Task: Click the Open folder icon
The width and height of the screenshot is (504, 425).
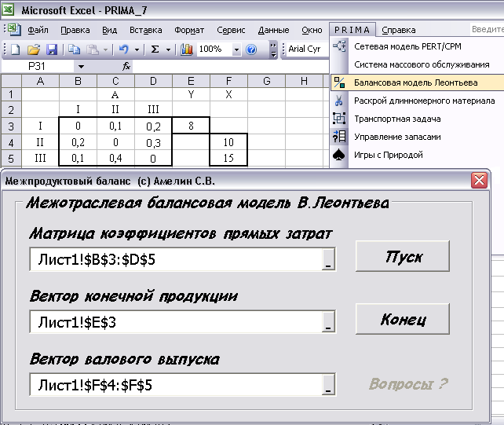Action: [x=34, y=49]
